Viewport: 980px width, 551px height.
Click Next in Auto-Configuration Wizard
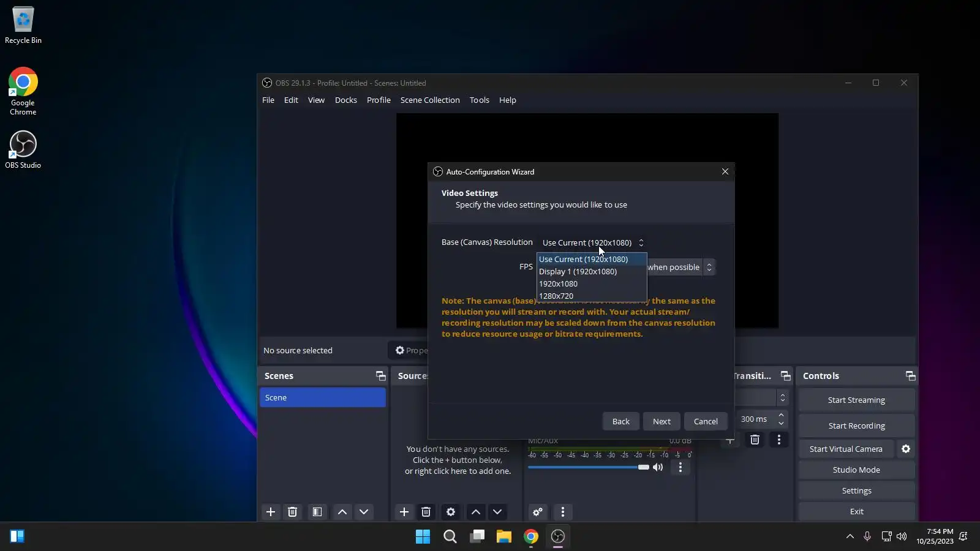tap(661, 421)
